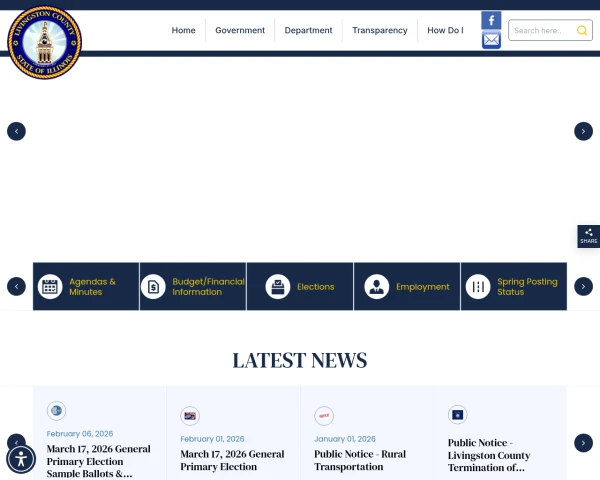This screenshot has width=600, height=480.
Task: Open the accessibility options icon
Action: pyautogui.click(x=21, y=459)
